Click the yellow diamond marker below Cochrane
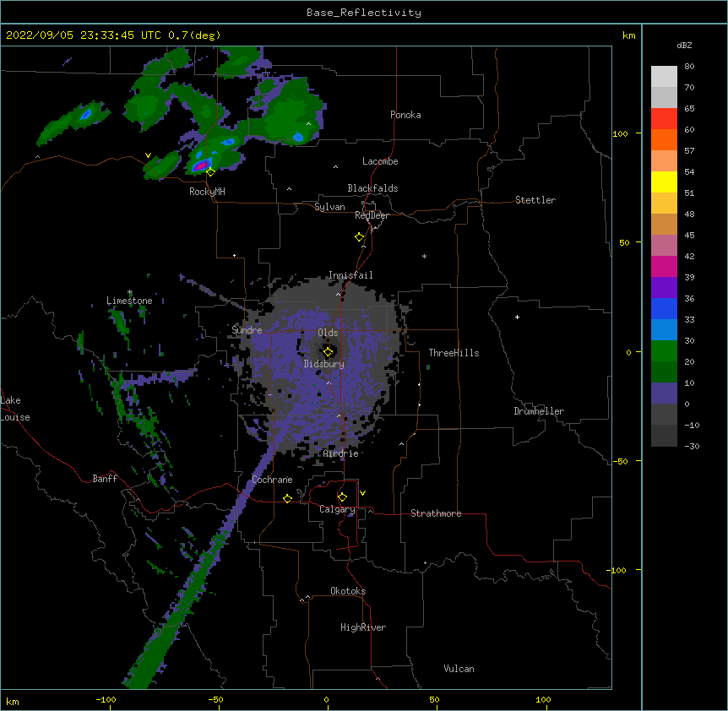728x711 pixels. click(x=287, y=499)
